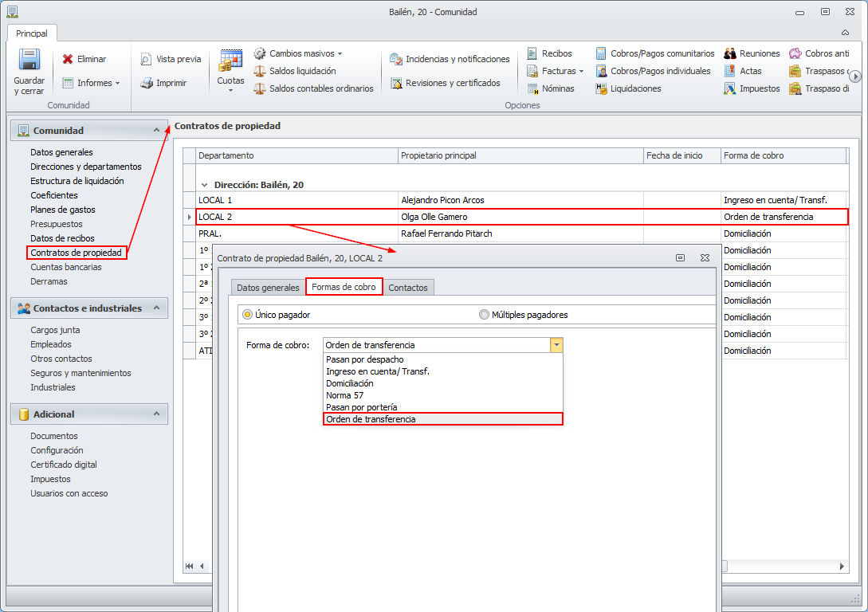Go to first record navigator button
868x612 pixels.
point(190,566)
